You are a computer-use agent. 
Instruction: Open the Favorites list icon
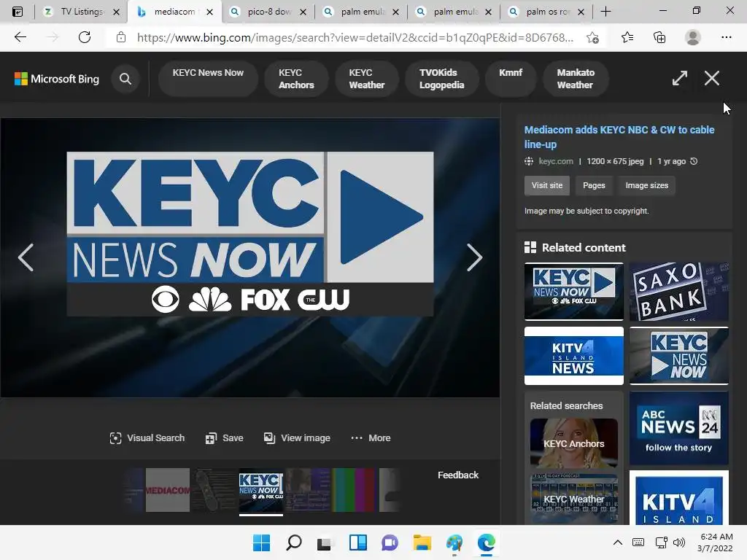pyautogui.click(x=627, y=37)
